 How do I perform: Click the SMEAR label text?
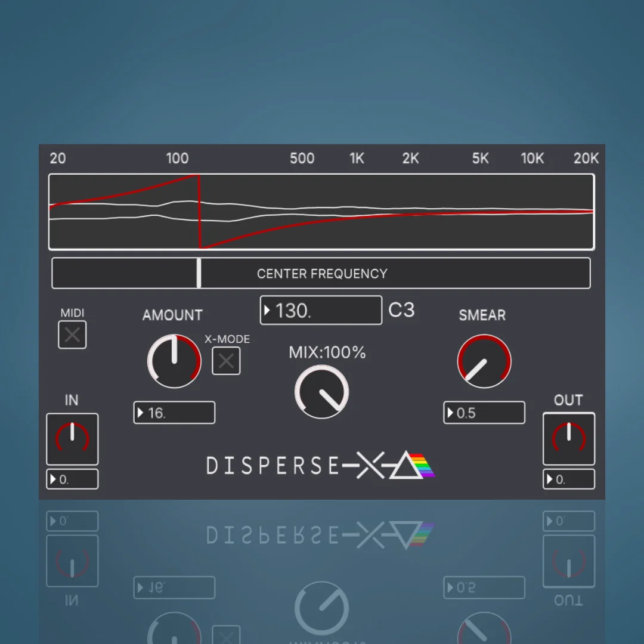[482, 315]
